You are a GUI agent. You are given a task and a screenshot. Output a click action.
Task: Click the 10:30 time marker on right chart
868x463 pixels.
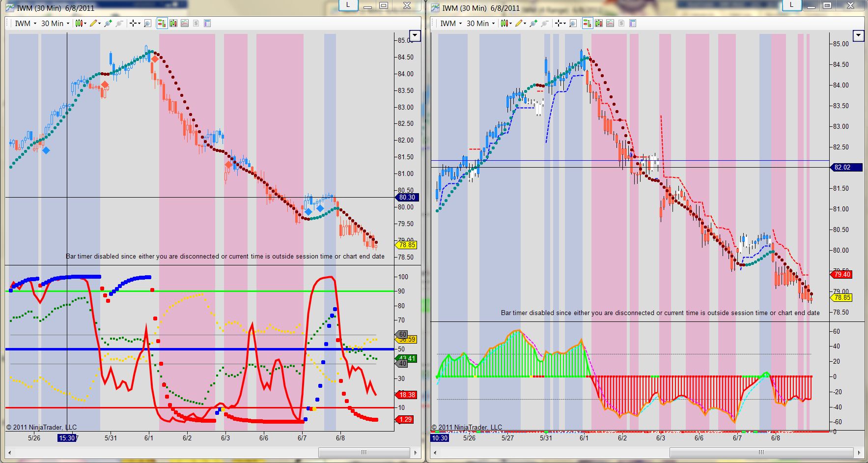coord(440,438)
